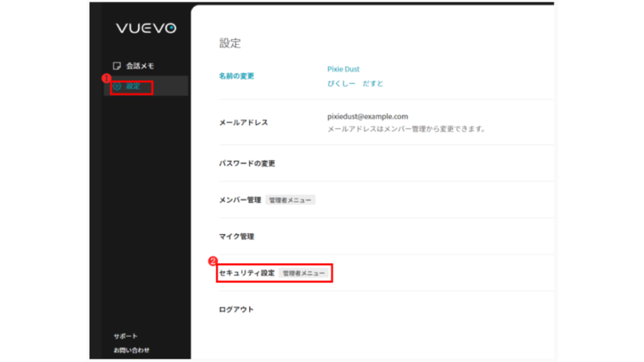Open マイク管理

[x=236, y=236]
